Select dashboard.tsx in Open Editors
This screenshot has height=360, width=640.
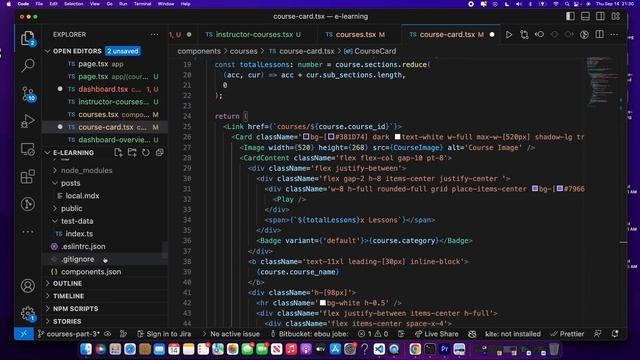(103, 89)
